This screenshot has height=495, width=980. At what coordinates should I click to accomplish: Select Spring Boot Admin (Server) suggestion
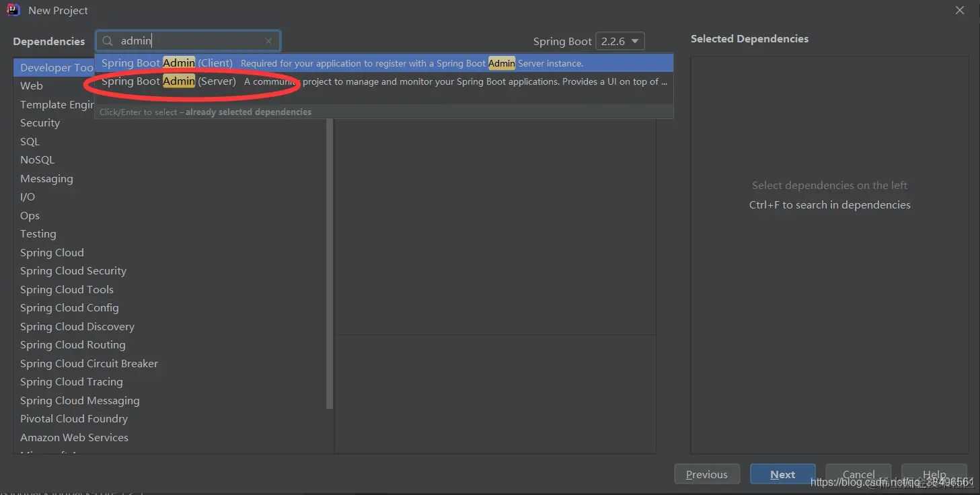click(384, 81)
